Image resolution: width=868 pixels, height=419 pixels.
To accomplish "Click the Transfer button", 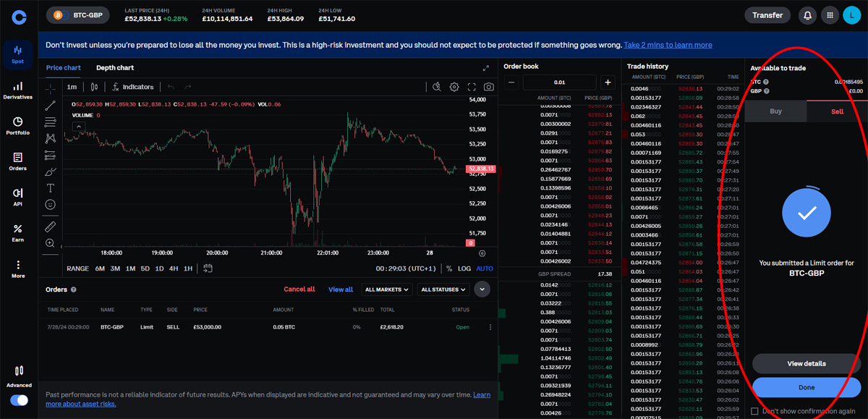I will pyautogui.click(x=767, y=15).
